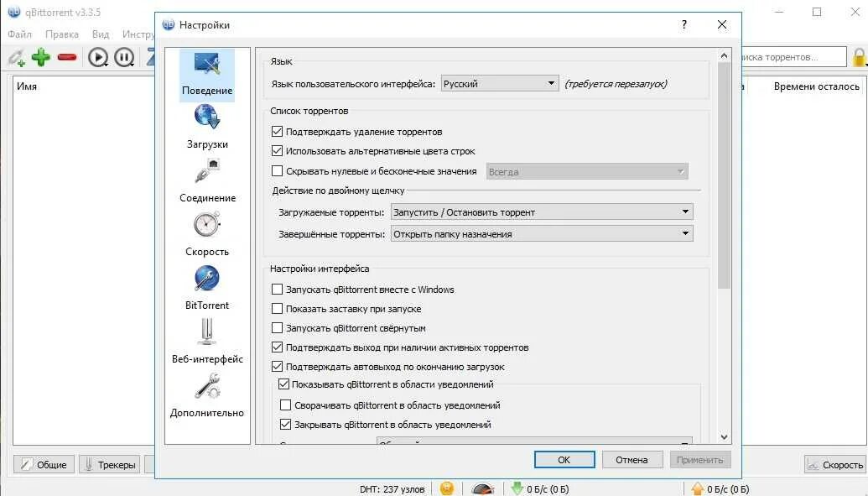
Task: Click the green download speed arrow icon
Action: (517, 488)
